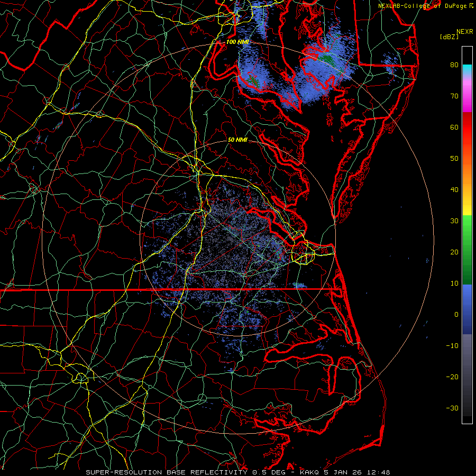Click the 10 dBZ scale value
476x476 pixels.
click(454, 283)
